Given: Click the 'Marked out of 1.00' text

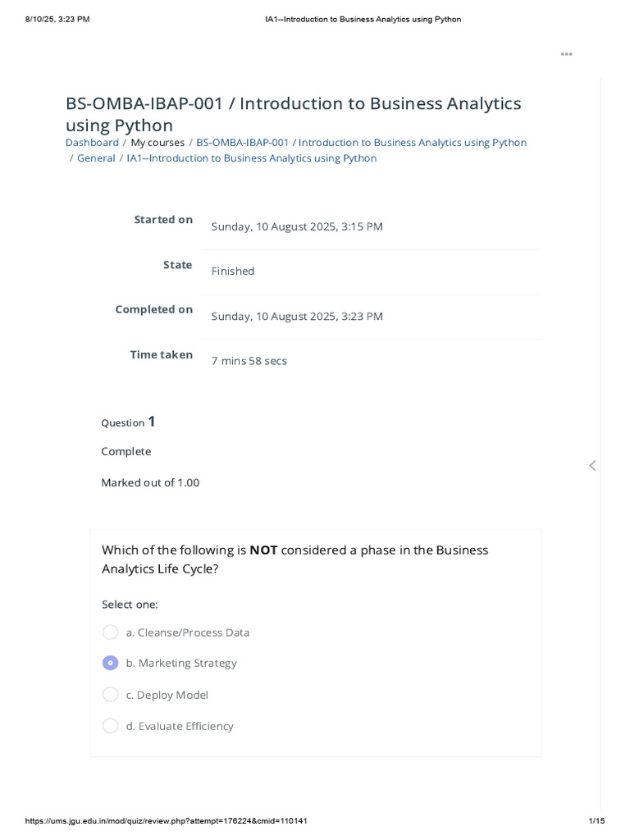Looking at the screenshot, I should (x=150, y=482).
